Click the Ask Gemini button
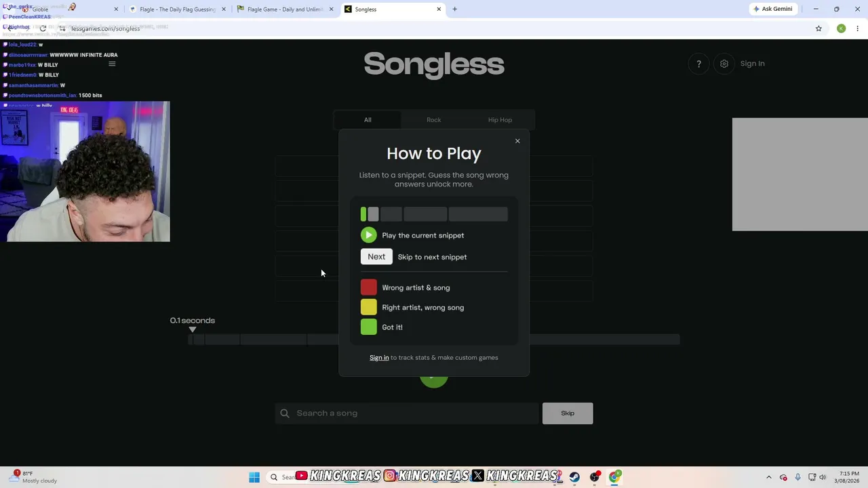Viewport: 868px width, 488px height. (x=772, y=9)
